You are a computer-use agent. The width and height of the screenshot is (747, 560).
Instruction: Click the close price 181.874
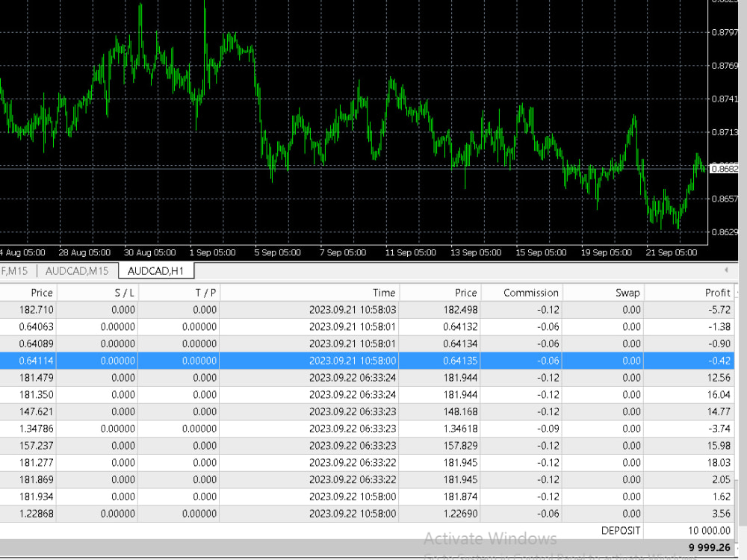coord(460,497)
